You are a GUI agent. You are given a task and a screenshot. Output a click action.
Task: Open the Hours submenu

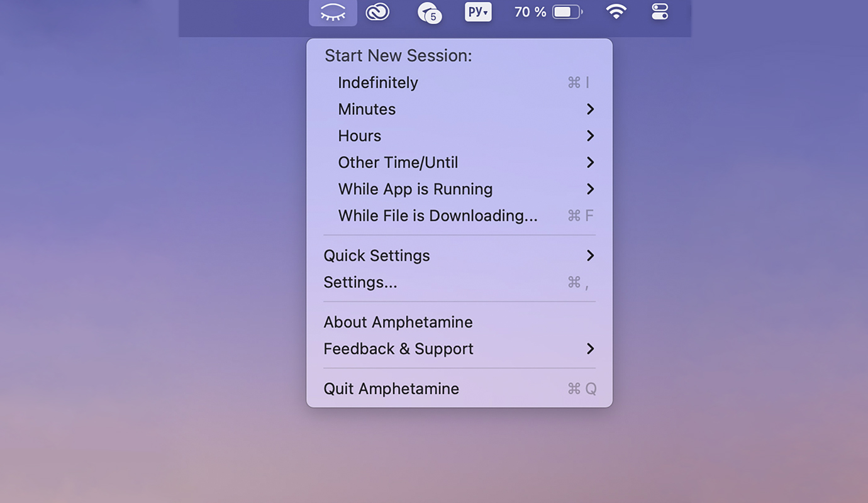(459, 136)
